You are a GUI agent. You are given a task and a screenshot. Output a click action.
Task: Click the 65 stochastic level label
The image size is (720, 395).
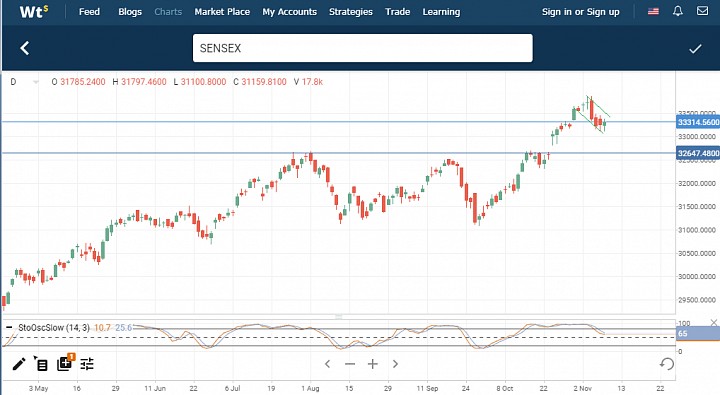point(698,333)
